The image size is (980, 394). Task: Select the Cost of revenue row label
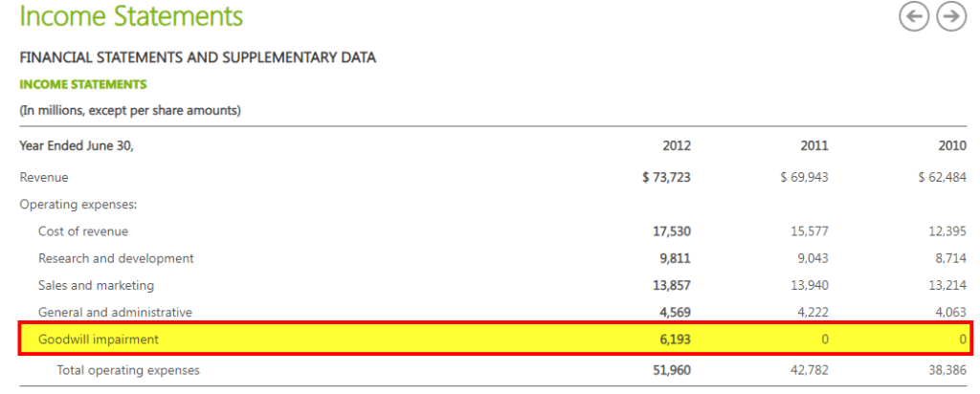[83, 230]
